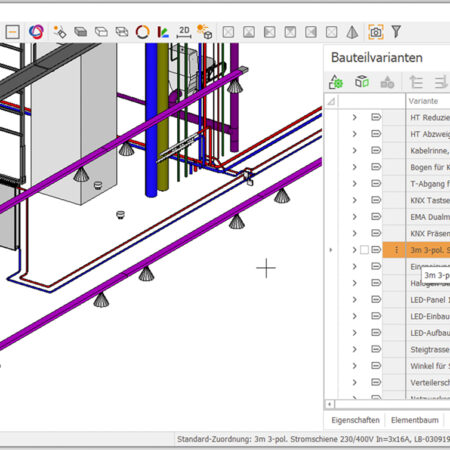Click the three-dot handle in the orange row
The image size is (450, 450).
396,250
